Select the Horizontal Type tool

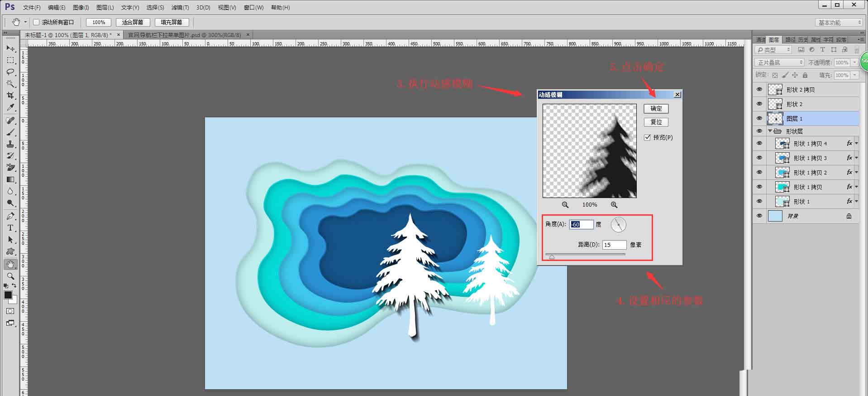pos(10,228)
